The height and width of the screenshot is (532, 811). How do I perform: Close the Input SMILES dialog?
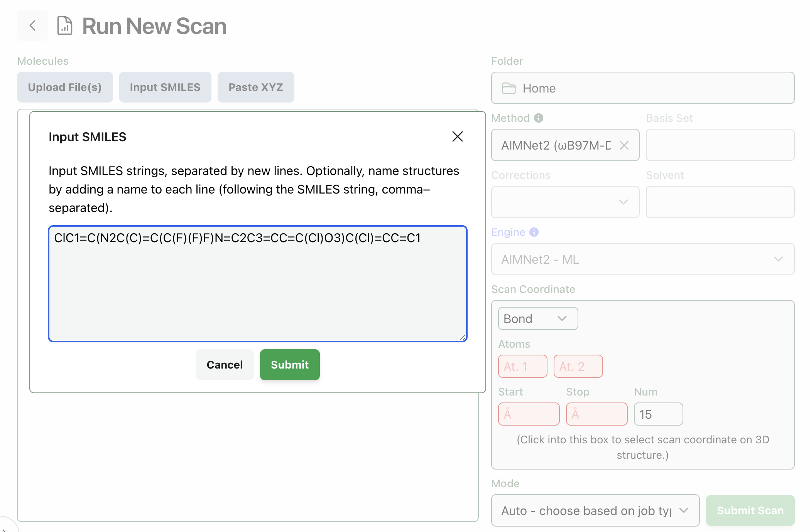click(457, 136)
